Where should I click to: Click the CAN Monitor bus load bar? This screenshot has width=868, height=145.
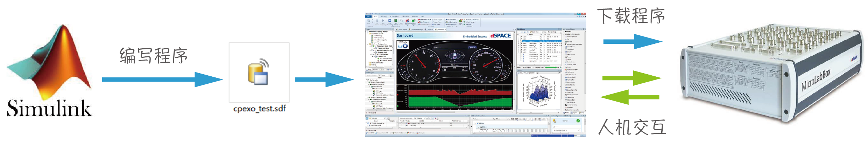[551, 68]
